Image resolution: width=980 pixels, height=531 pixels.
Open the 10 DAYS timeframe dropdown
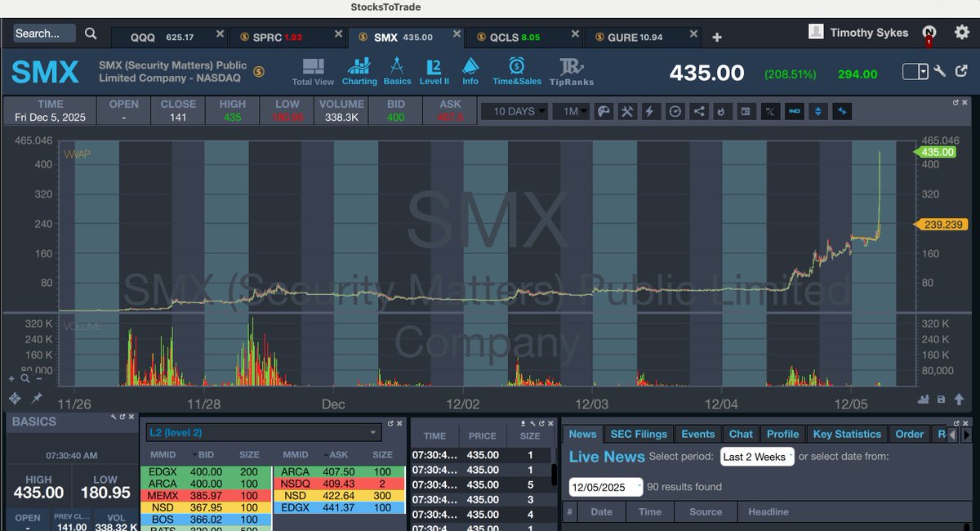click(x=514, y=110)
